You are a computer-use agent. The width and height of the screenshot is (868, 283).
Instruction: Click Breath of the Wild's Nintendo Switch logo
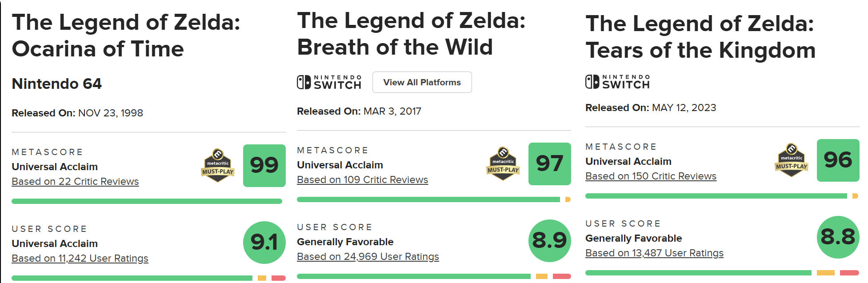[329, 82]
